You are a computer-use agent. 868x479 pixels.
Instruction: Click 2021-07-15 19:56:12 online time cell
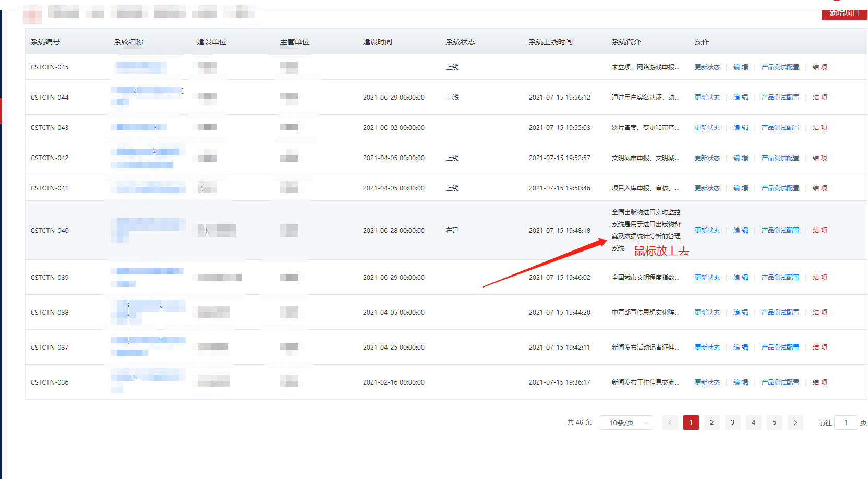point(559,98)
